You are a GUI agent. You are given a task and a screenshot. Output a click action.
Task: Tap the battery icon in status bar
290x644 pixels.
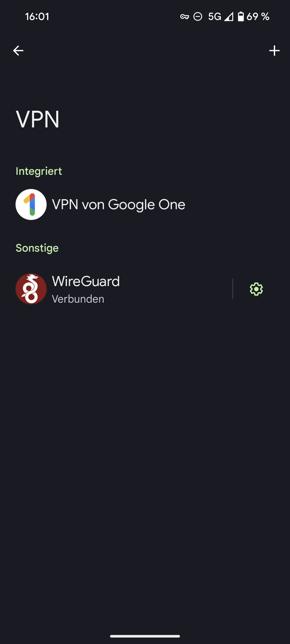point(240,17)
